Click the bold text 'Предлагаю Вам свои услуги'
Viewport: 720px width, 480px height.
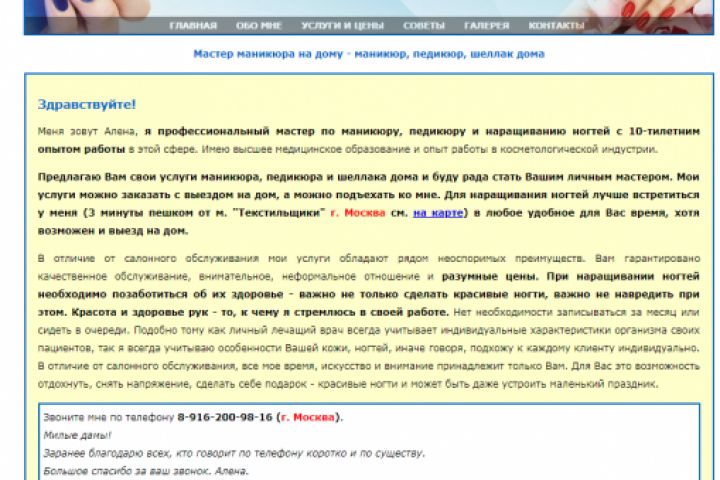coord(118,177)
